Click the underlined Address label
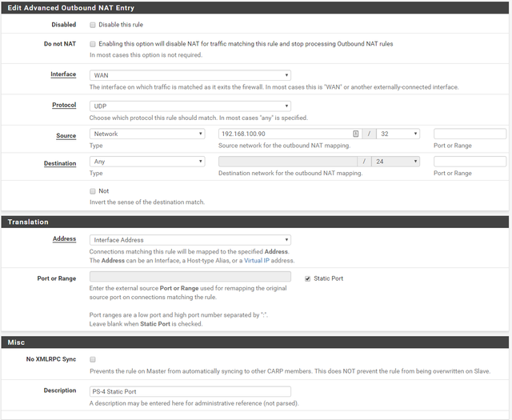Screen dimensions: 512x420 pyautogui.click(x=64, y=239)
